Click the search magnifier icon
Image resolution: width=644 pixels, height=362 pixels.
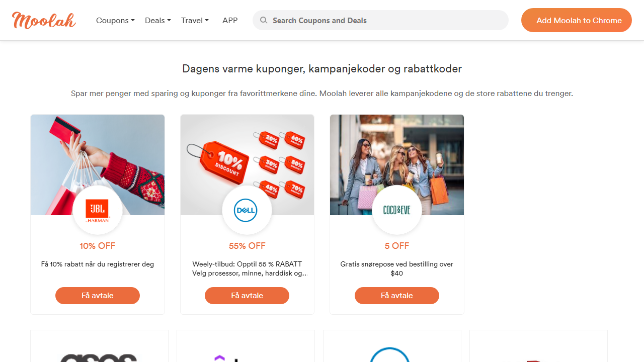[264, 20]
